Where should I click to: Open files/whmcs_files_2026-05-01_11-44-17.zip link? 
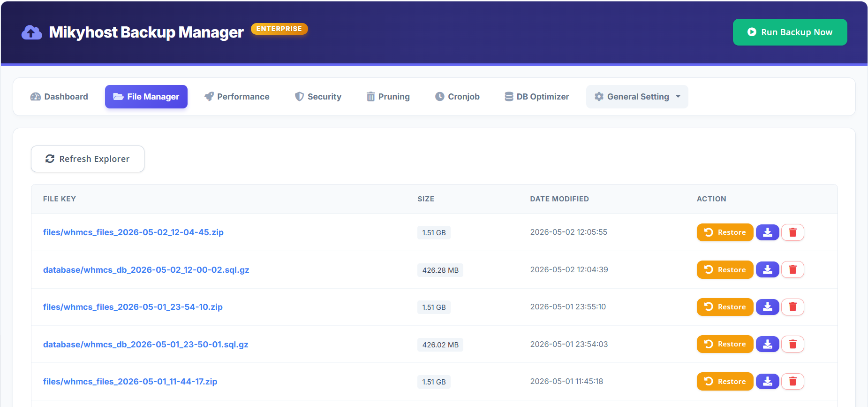coord(130,382)
